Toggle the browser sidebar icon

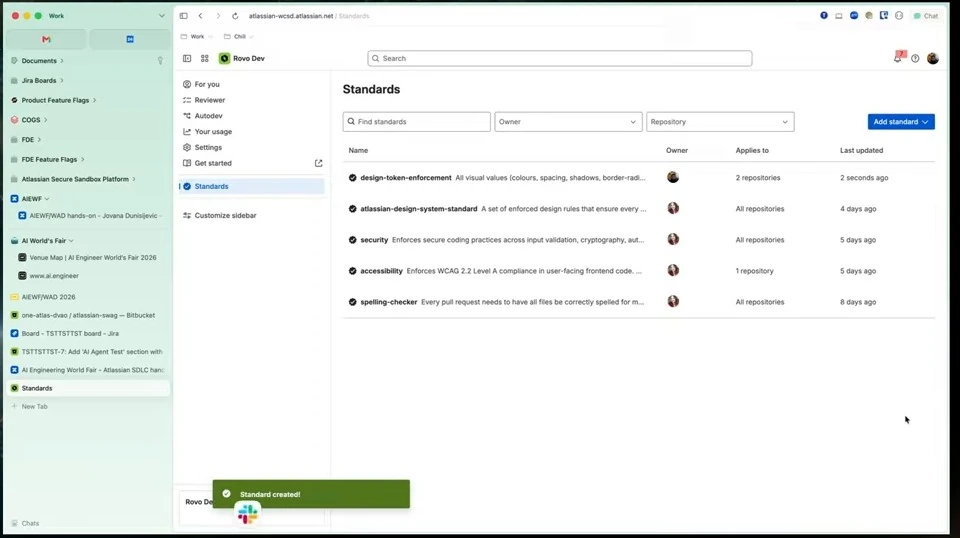pyautogui.click(x=184, y=16)
